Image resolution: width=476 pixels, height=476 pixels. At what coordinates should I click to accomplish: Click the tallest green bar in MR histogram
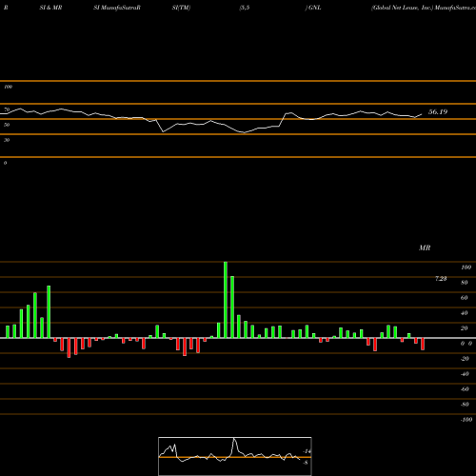click(226, 300)
